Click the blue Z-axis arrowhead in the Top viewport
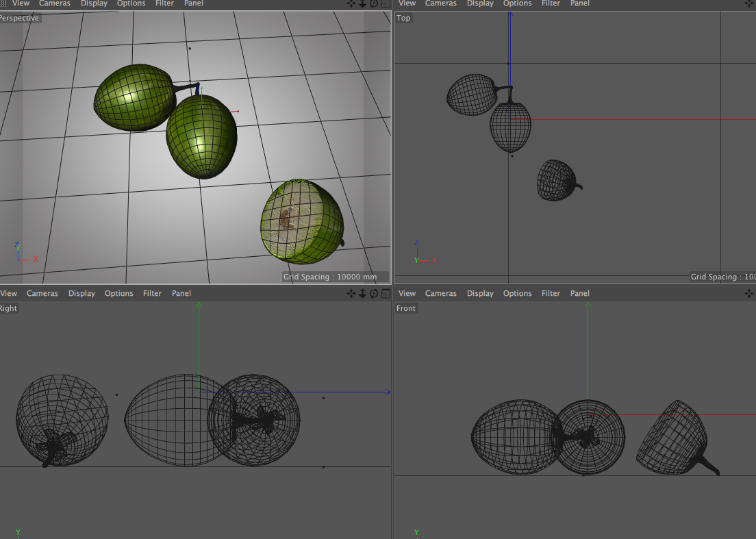Viewport: 756px width, 539px height. tap(510, 15)
